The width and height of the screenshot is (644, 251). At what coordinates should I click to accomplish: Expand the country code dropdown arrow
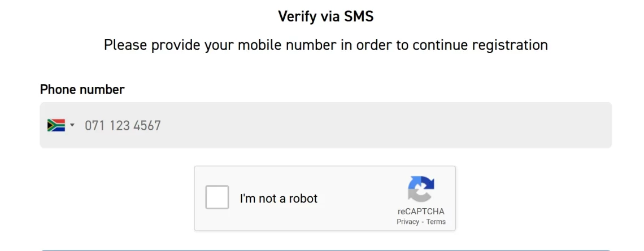point(72,125)
